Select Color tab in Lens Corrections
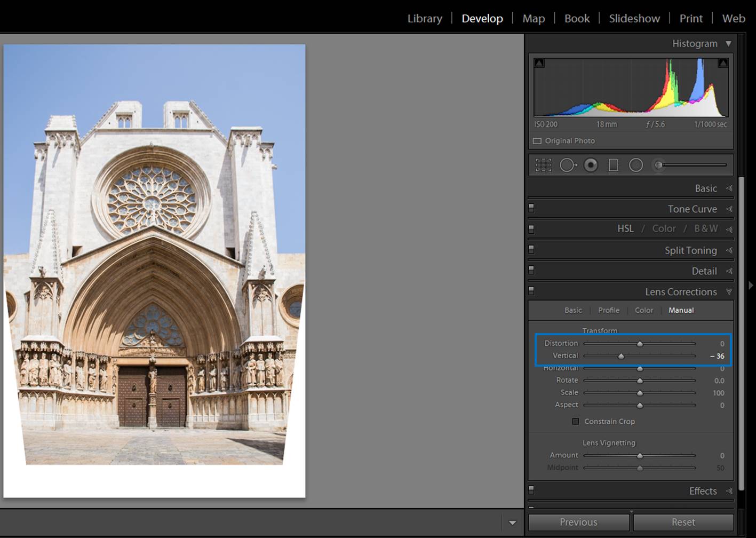 644,310
